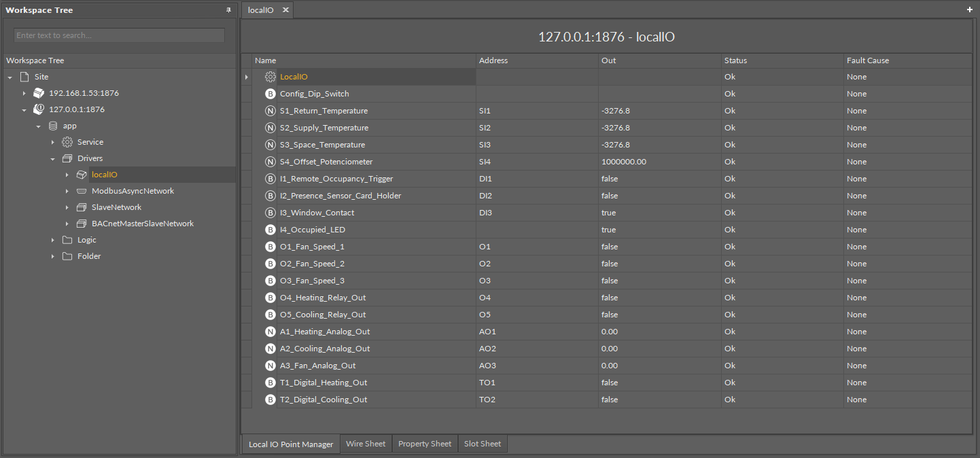Click the Numeric icon for S1_Return_Temperature
Image resolution: width=980 pixels, height=458 pixels.
270,111
